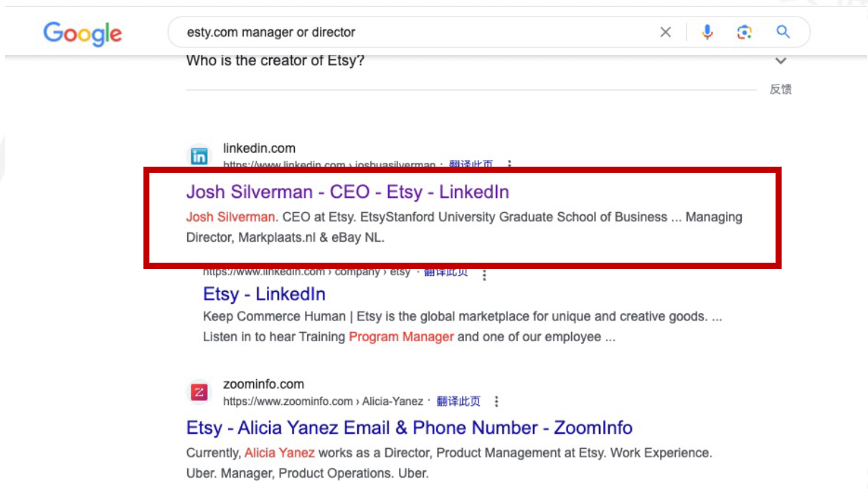Click the Google logo

[82, 34]
